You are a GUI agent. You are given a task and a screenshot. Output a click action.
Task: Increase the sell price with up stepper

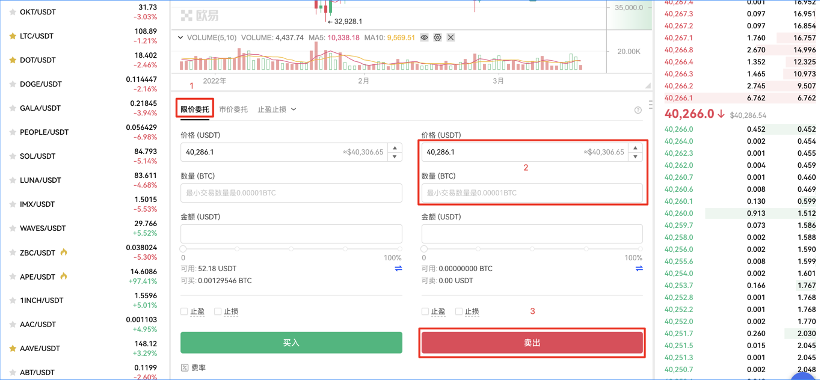[635, 148]
